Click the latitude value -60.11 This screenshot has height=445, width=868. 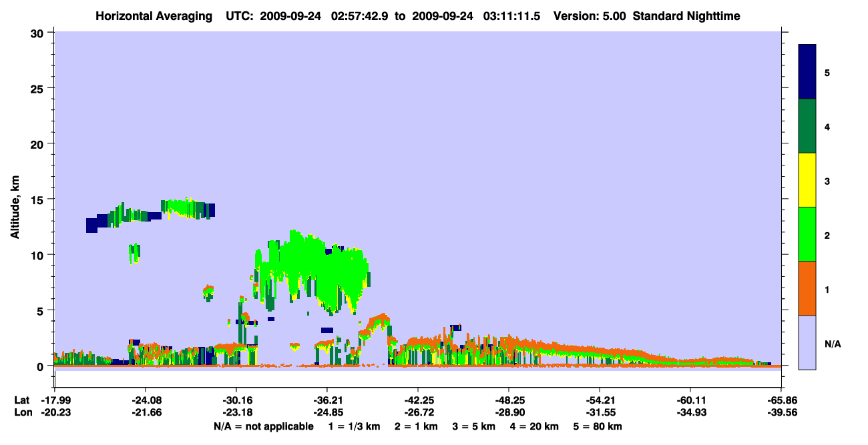pos(690,401)
